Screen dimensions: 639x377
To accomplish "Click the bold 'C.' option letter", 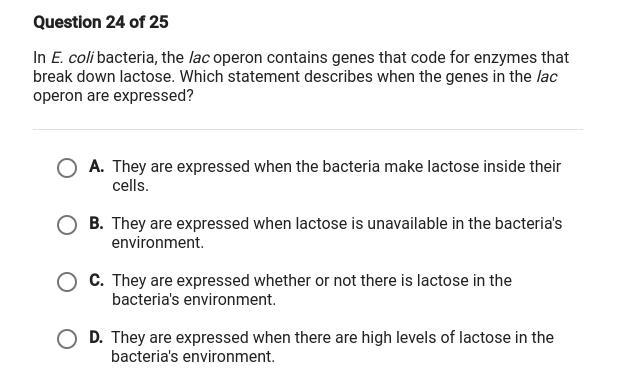I will 97,280.
